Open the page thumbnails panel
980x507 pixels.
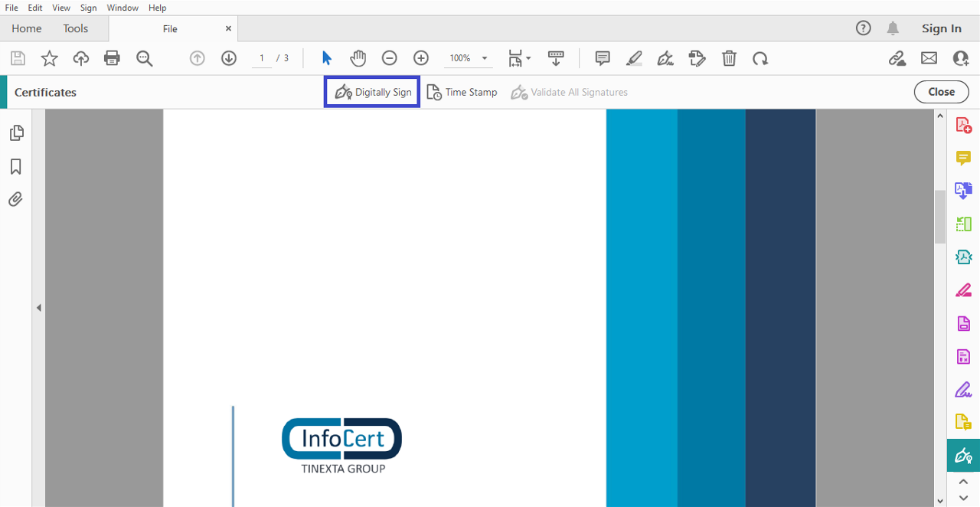click(16, 133)
